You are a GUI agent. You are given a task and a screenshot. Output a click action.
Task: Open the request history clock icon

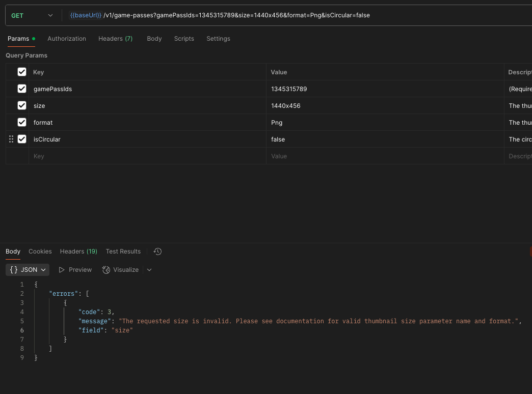pos(157,251)
